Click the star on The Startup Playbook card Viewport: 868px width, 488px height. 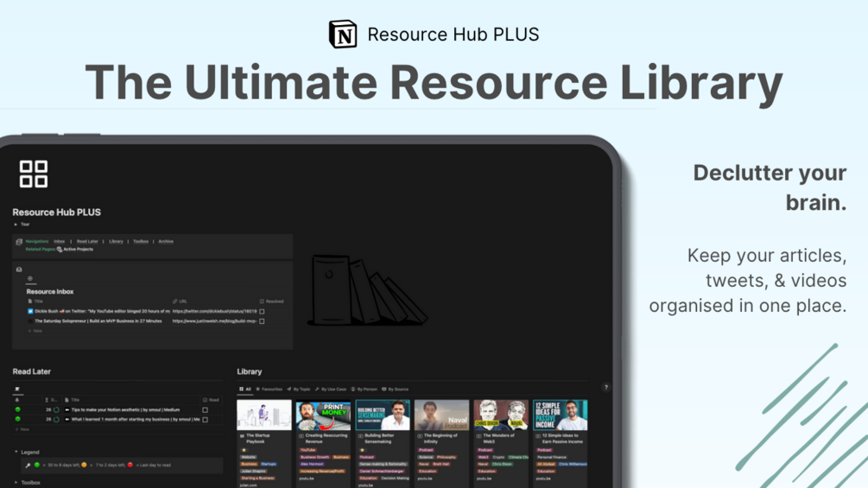coord(244,450)
